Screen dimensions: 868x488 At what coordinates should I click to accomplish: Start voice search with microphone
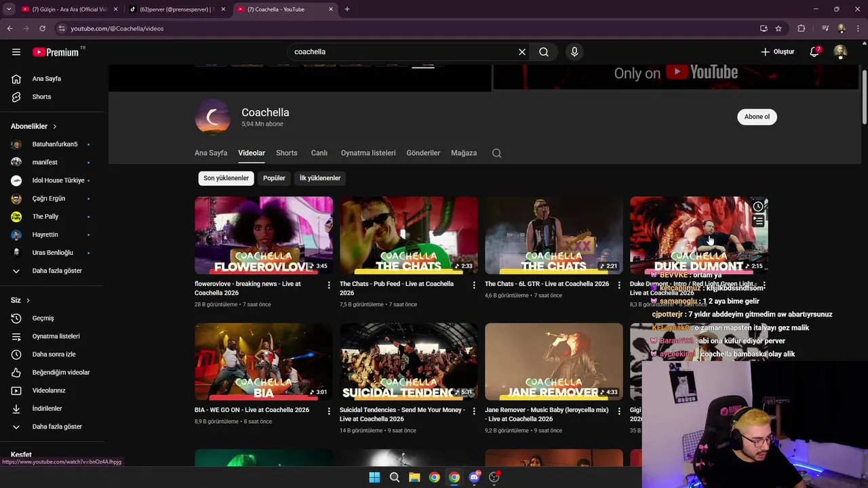[574, 52]
